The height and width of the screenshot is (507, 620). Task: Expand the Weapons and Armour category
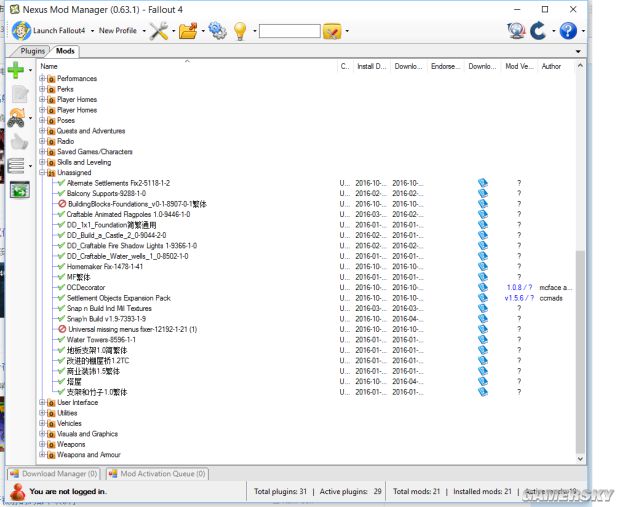click(x=42, y=455)
